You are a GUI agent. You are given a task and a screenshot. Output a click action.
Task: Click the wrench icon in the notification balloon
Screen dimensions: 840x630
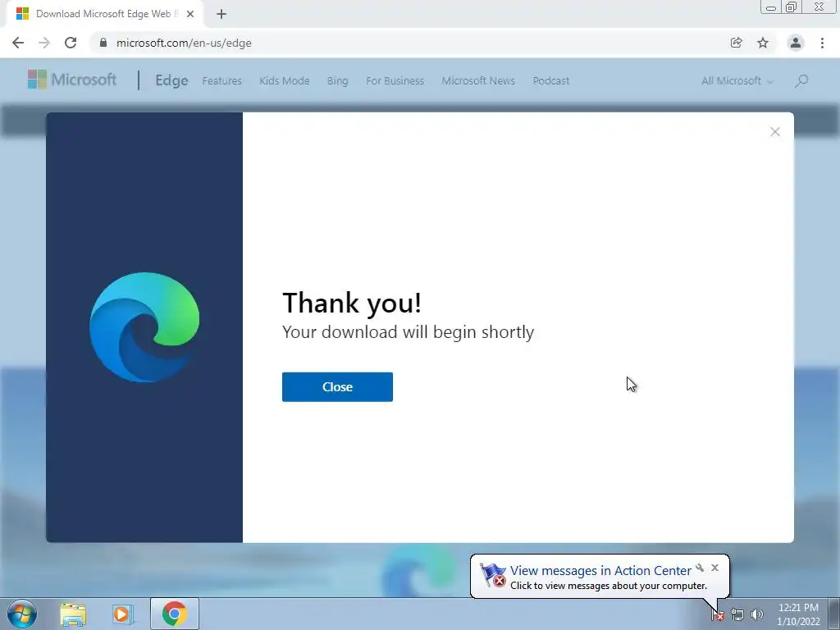pyautogui.click(x=700, y=568)
